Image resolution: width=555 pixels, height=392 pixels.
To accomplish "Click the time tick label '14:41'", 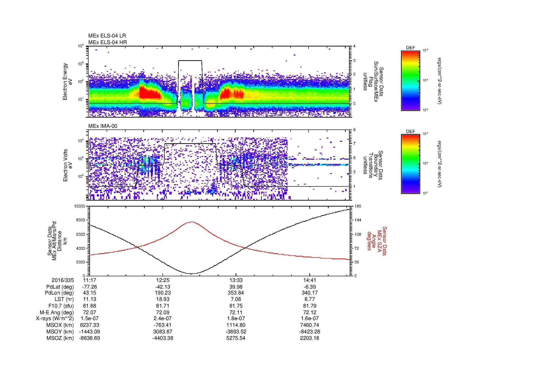I will coord(310,280).
